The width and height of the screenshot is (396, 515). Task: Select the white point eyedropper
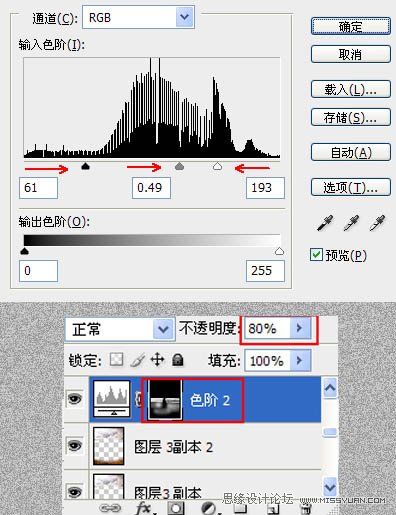click(x=377, y=223)
